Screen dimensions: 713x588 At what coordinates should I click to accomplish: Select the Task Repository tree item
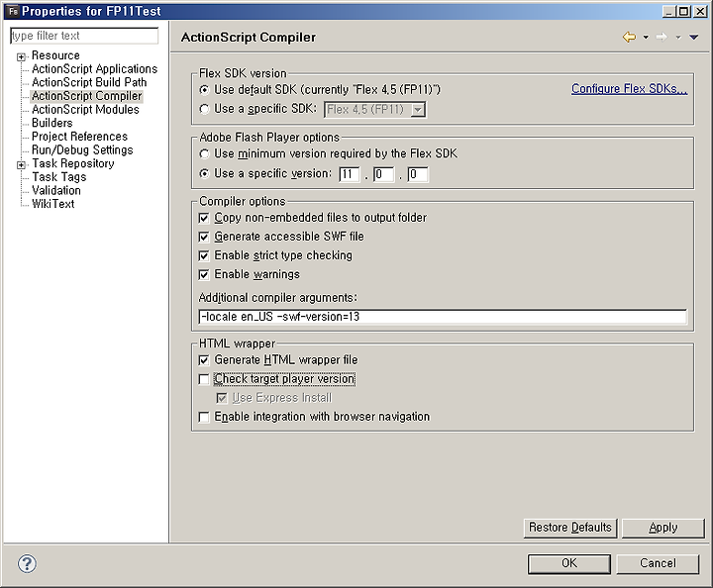[x=72, y=163]
